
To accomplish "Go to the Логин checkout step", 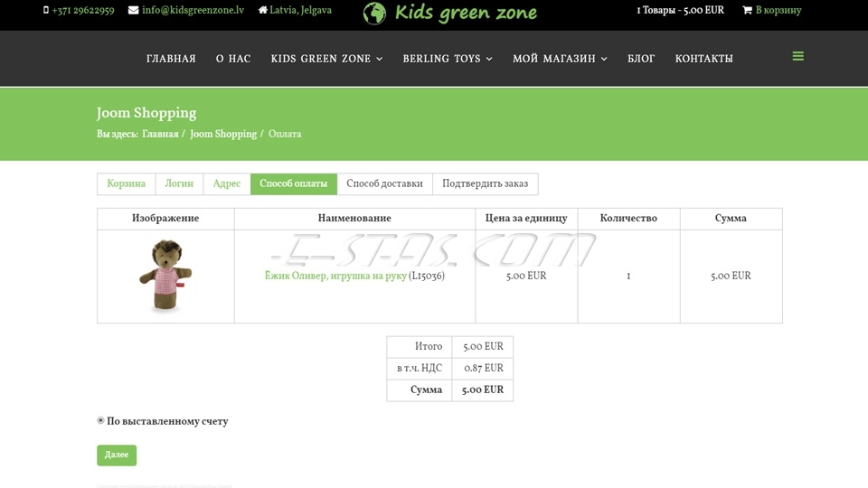I will pyautogui.click(x=179, y=183).
